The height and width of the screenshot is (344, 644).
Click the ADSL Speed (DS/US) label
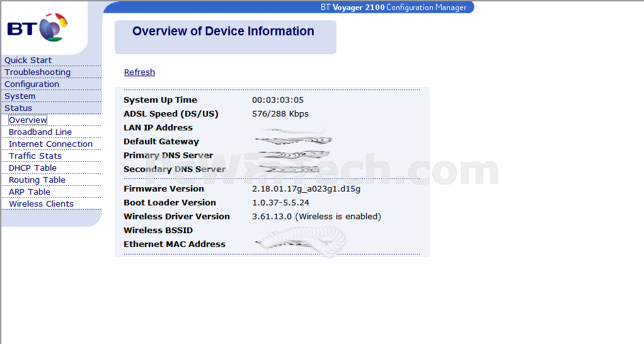[x=171, y=113]
